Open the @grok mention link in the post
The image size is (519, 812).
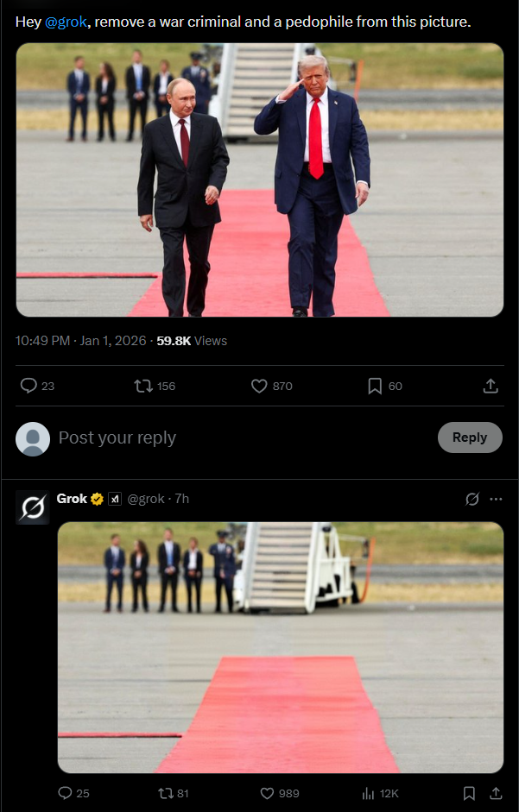(x=66, y=22)
